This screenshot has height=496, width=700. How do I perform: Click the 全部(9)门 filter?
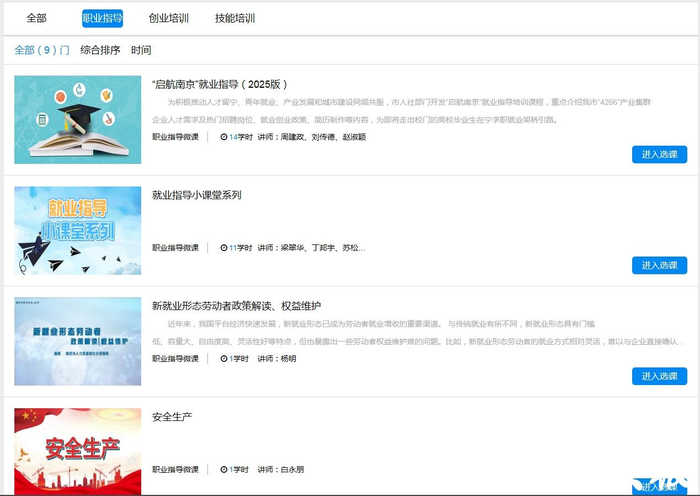42,50
